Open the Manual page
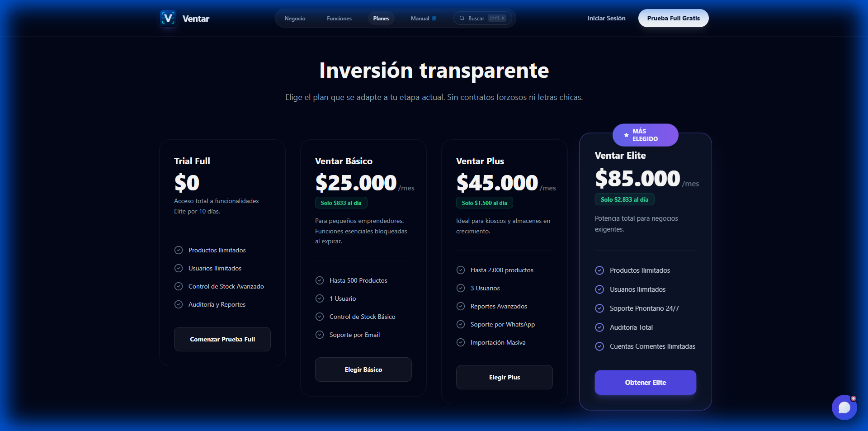This screenshot has height=431, width=868. pyautogui.click(x=420, y=18)
